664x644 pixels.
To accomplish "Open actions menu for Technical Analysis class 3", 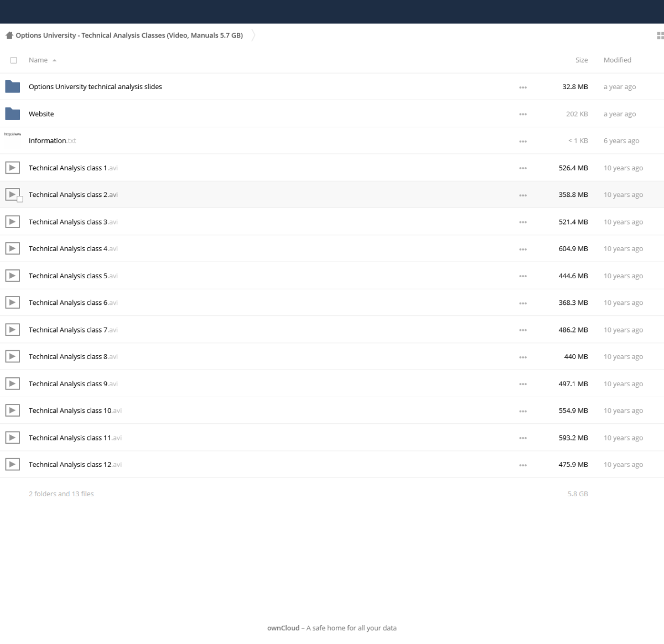I will (x=523, y=222).
